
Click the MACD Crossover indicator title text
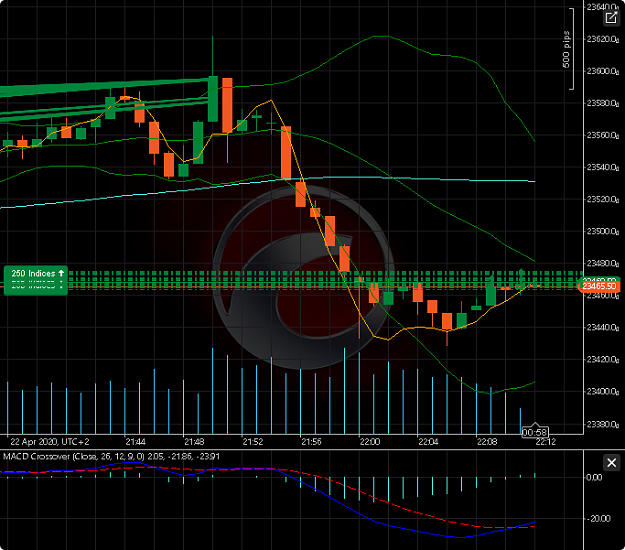click(x=111, y=456)
